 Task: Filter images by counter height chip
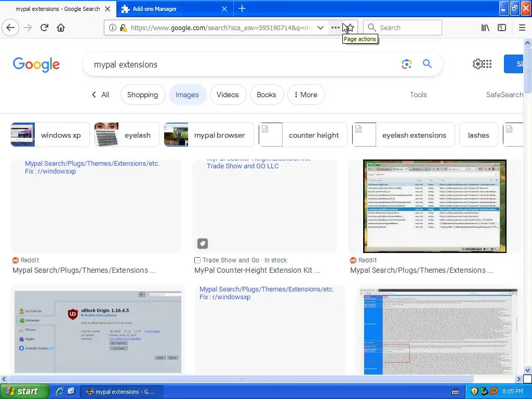pyautogui.click(x=303, y=135)
